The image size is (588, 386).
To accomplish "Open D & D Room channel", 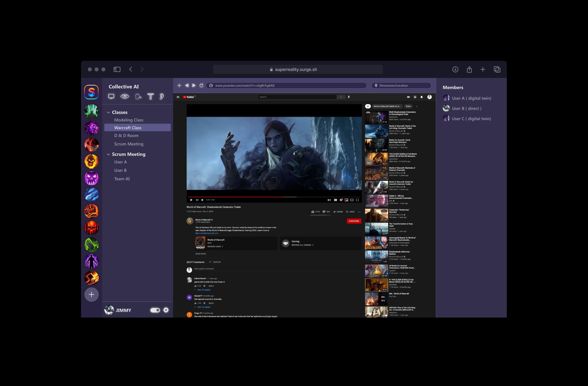I will point(126,135).
